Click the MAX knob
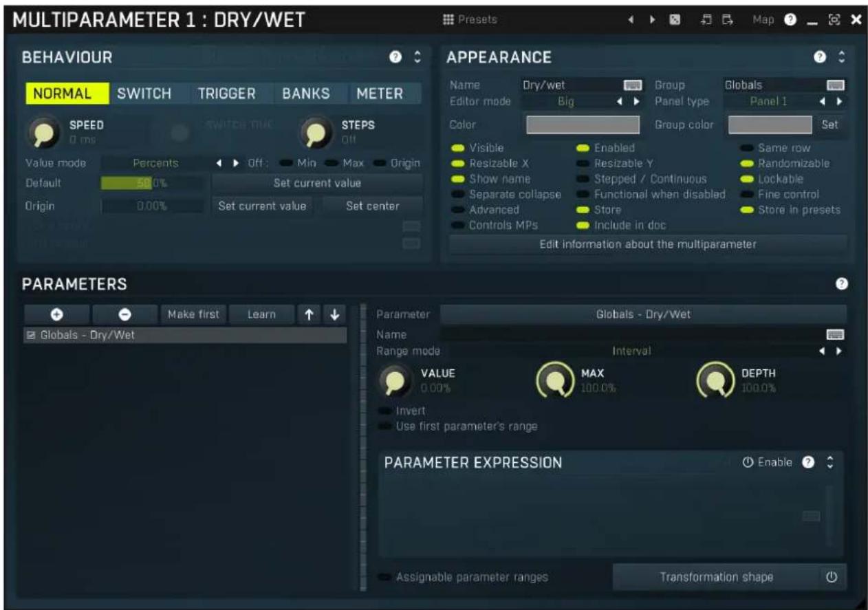The height and width of the screenshot is (610, 868). click(554, 381)
